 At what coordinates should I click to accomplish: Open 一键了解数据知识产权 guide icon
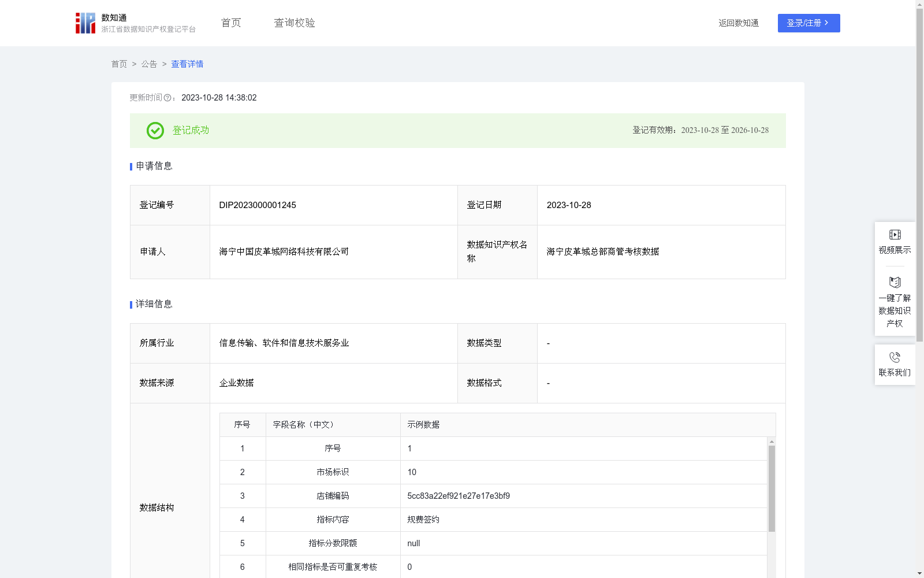point(895,283)
